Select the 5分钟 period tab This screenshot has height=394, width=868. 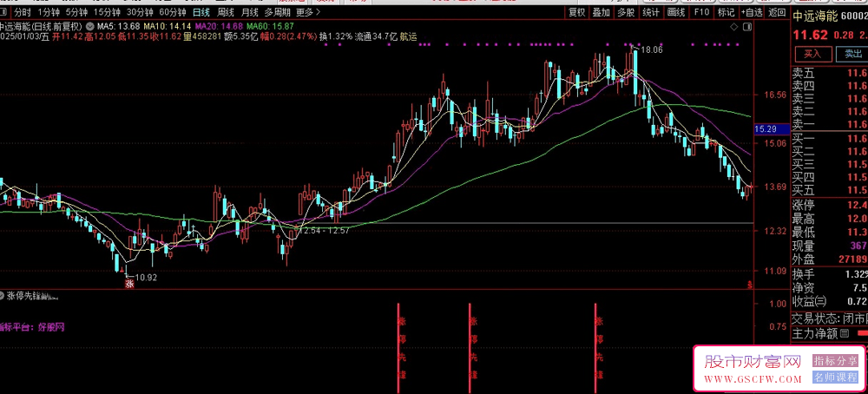[x=76, y=12]
